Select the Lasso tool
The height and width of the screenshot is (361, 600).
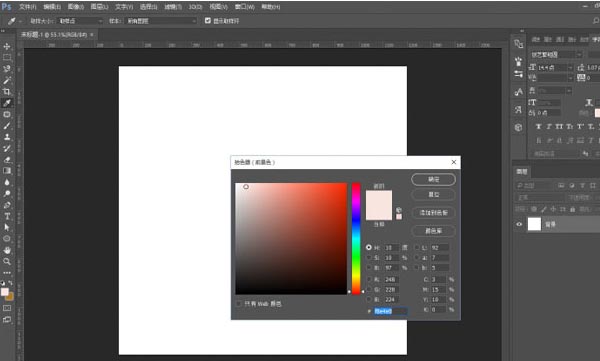click(x=7, y=69)
